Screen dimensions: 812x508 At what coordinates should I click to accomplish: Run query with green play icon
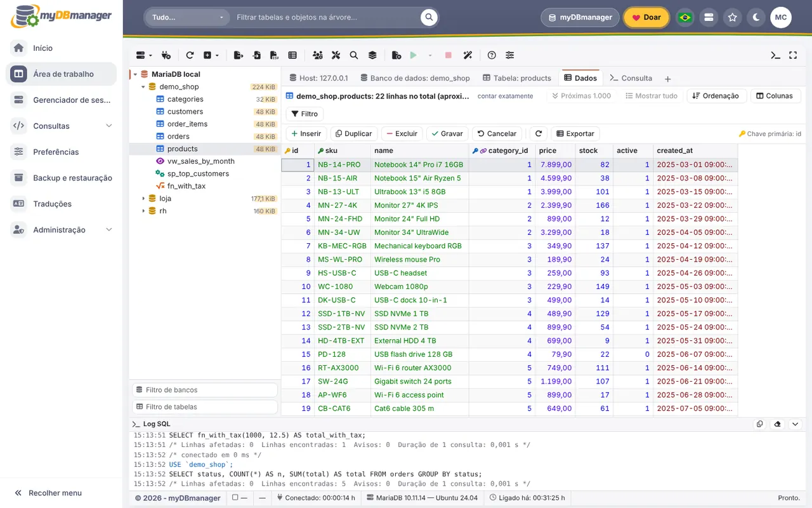click(414, 55)
